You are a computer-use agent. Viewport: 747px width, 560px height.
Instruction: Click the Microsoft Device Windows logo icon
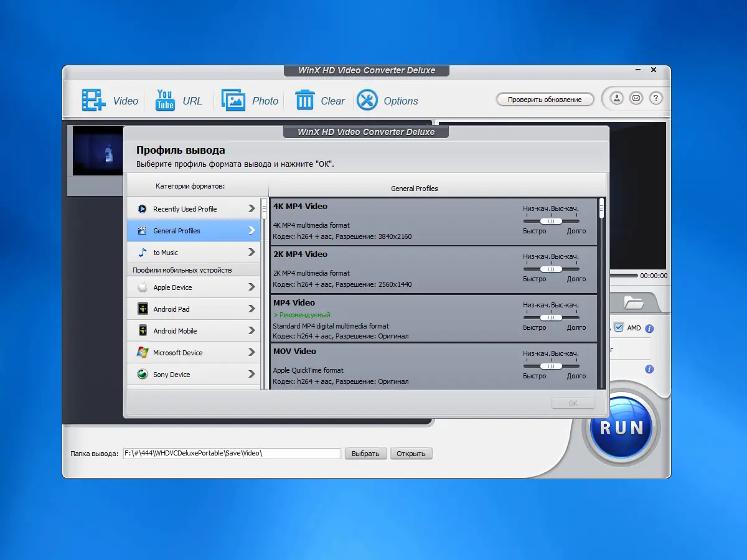point(142,353)
